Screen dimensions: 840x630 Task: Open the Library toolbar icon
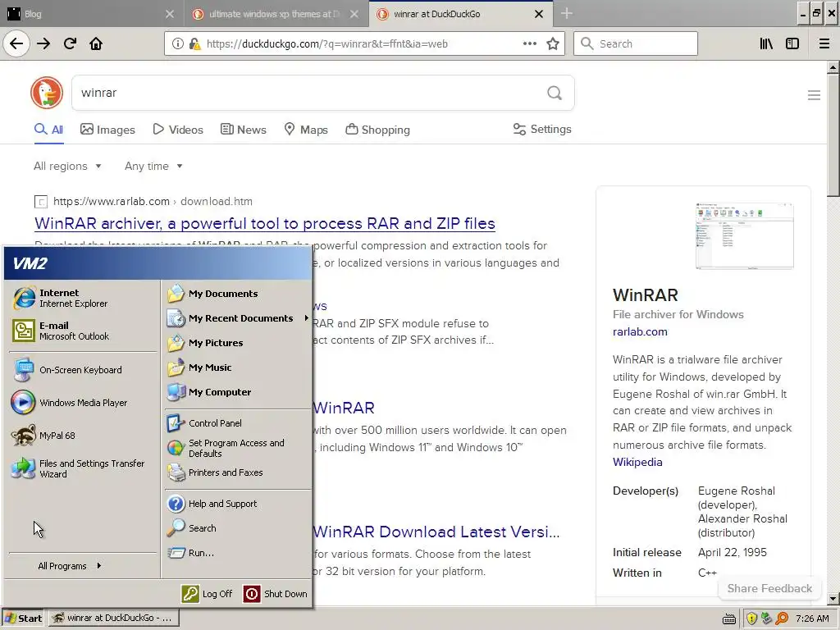(x=766, y=44)
